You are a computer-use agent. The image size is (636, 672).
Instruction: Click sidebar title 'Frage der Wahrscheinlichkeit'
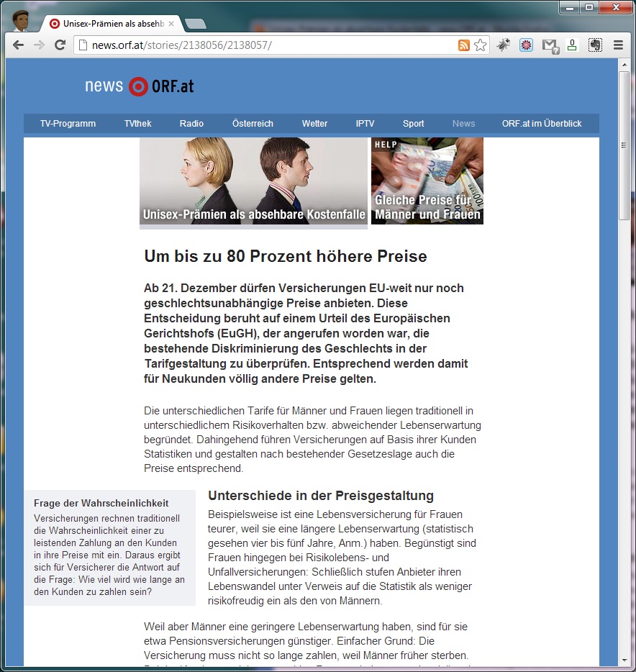coord(101,503)
